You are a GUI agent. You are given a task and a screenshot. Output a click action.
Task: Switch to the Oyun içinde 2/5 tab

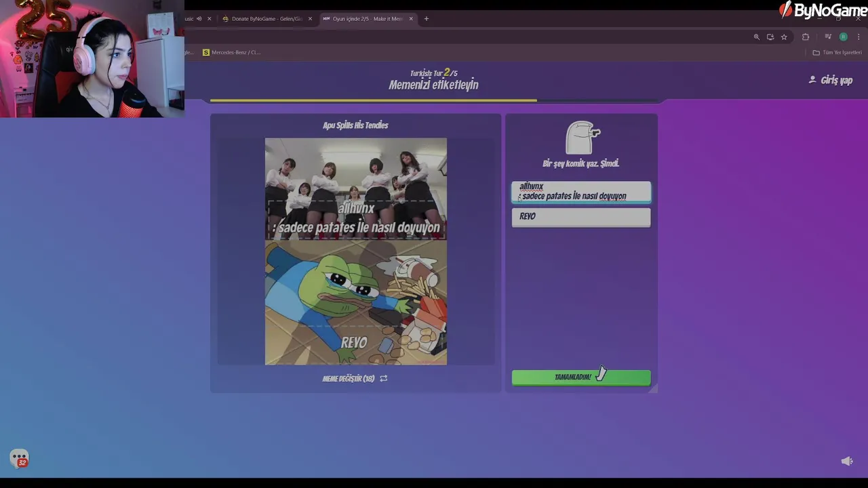click(x=367, y=19)
